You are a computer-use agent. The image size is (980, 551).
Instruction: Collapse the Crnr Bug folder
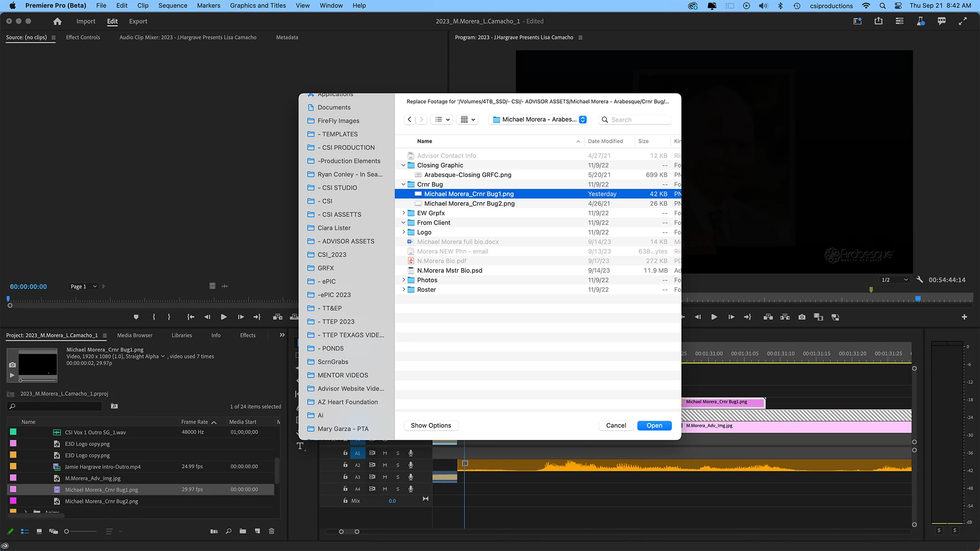[x=403, y=184]
